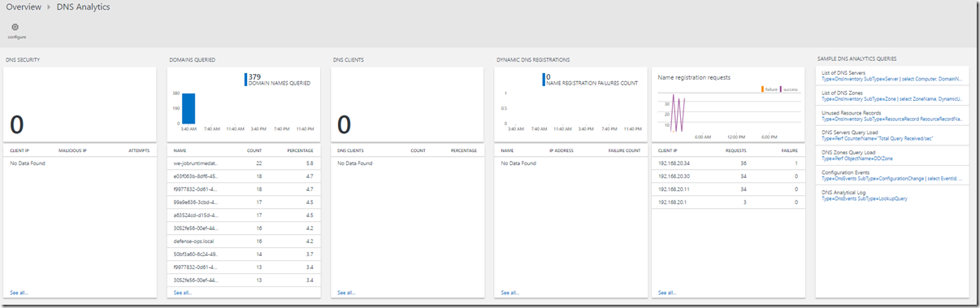980x308 pixels.
Task: Click the breadcrumb arrow separator
Action: (x=49, y=7)
